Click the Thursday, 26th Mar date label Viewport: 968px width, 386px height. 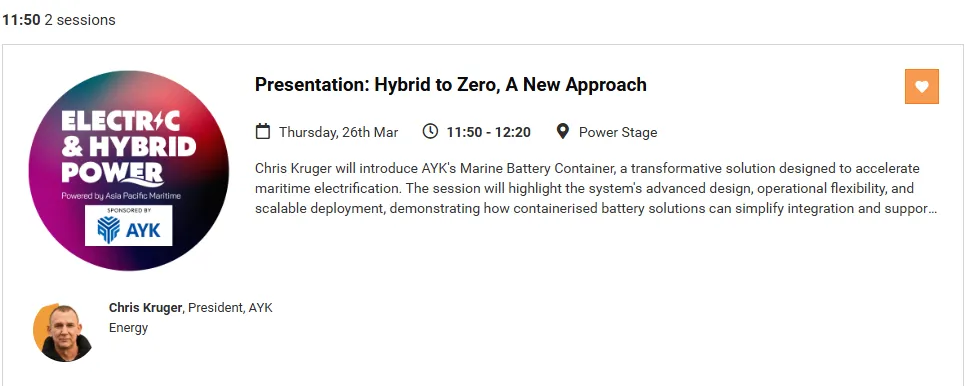tap(338, 132)
